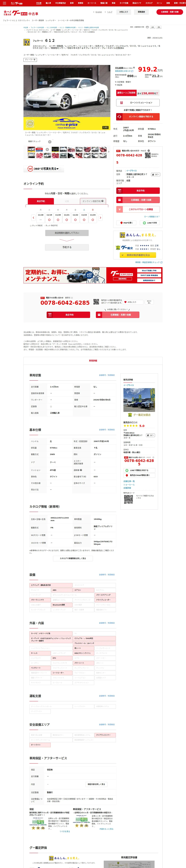
Task: Show next thumbnail set arrow
Action: [109, 152]
